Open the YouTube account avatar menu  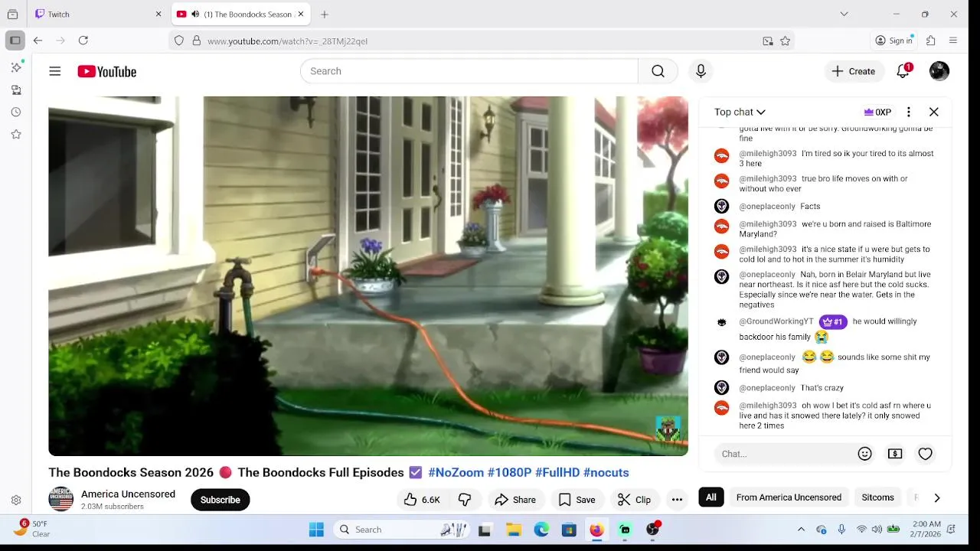point(939,71)
